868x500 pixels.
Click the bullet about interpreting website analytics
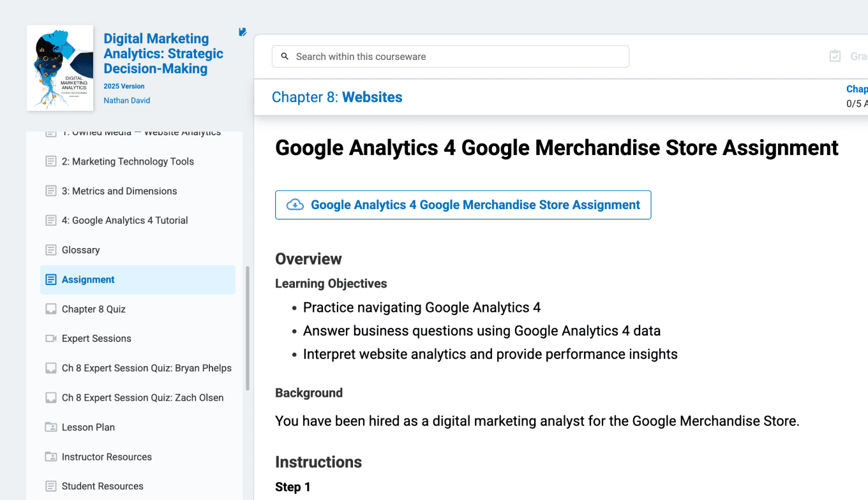click(x=490, y=354)
